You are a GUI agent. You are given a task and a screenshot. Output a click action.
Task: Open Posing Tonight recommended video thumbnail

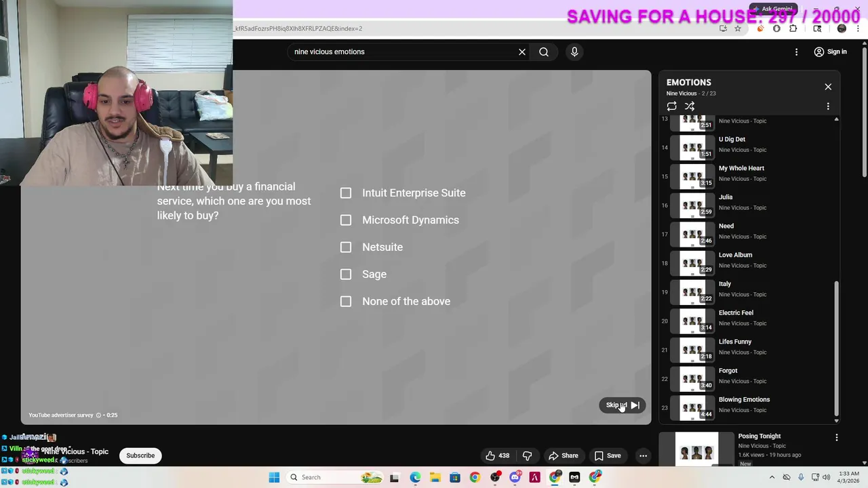[696, 449]
